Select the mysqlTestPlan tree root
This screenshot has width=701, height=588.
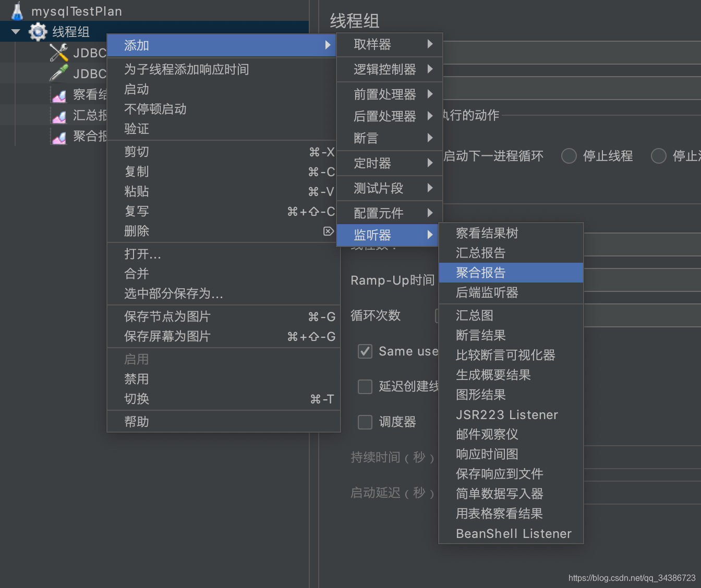click(77, 11)
